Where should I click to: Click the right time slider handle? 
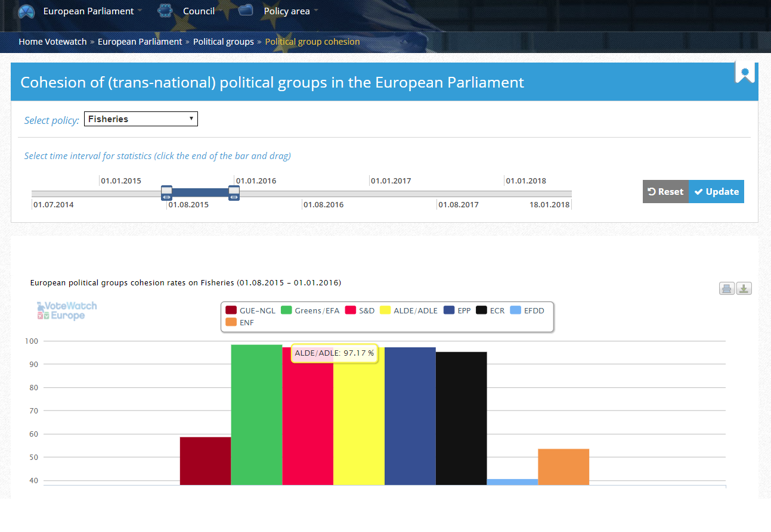pyautogui.click(x=234, y=192)
